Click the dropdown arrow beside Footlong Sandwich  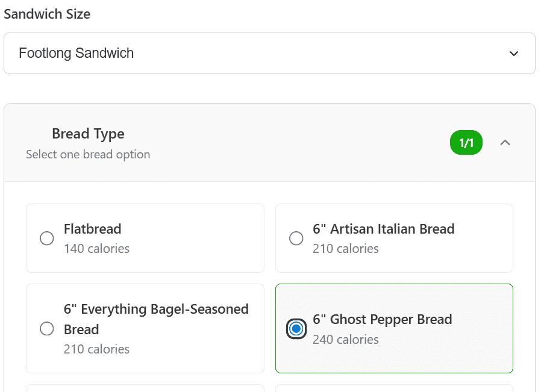pos(513,54)
